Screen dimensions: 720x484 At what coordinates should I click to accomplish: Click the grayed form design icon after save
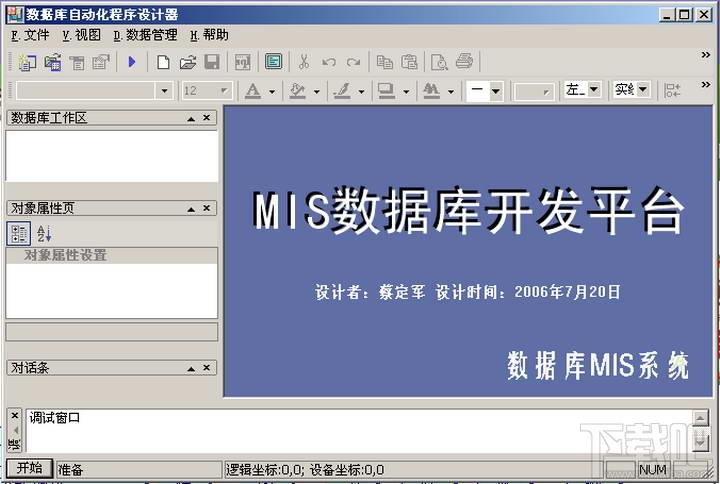click(243, 62)
